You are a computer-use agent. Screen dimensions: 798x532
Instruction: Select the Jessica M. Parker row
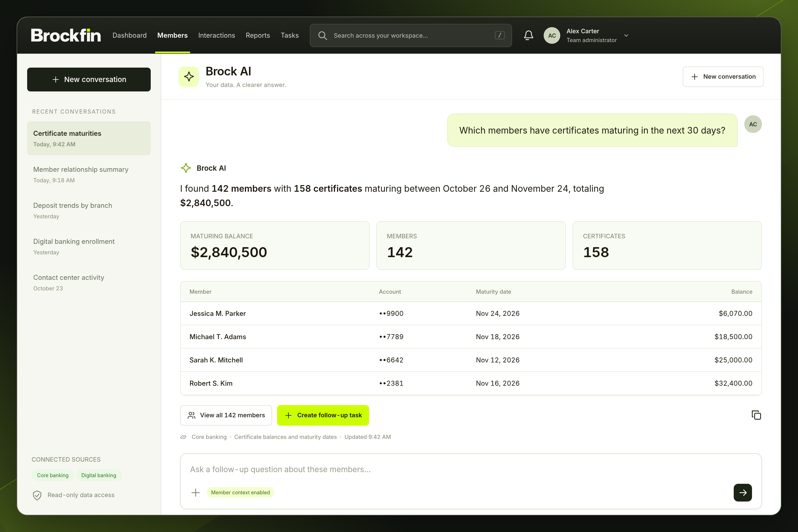(x=471, y=313)
